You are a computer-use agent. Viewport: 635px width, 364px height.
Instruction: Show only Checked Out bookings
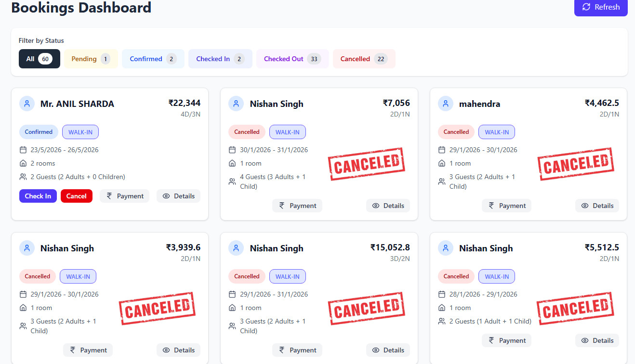click(x=292, y=58)
